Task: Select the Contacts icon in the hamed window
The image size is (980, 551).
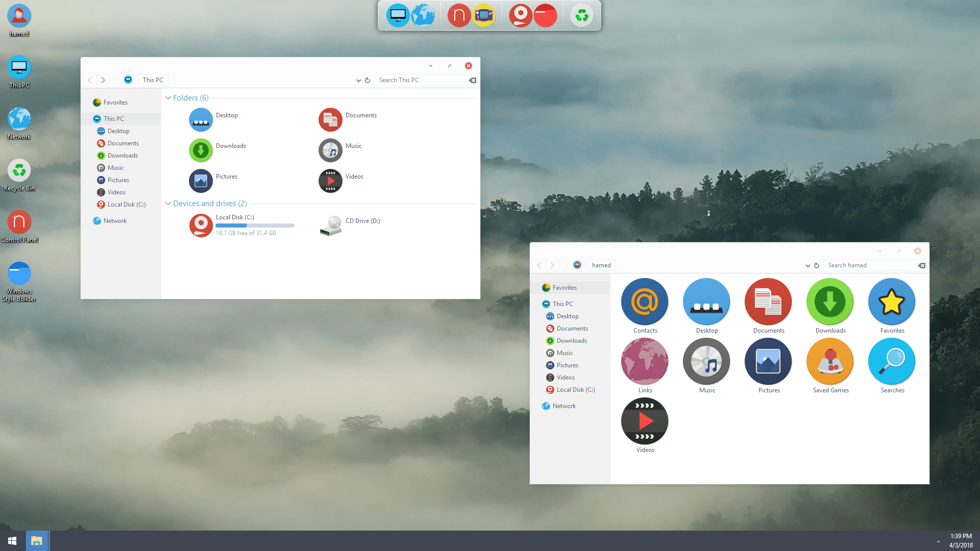Action: [644, 302]
